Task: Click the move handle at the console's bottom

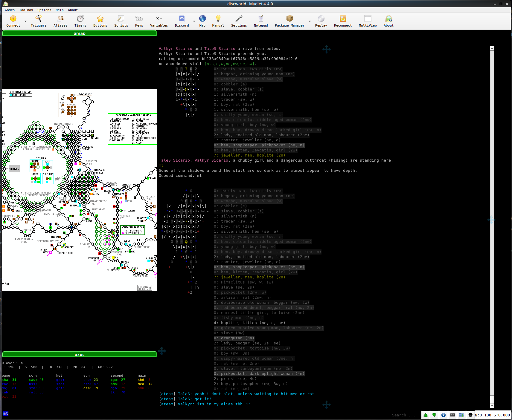Action: (x=327, y=405)
